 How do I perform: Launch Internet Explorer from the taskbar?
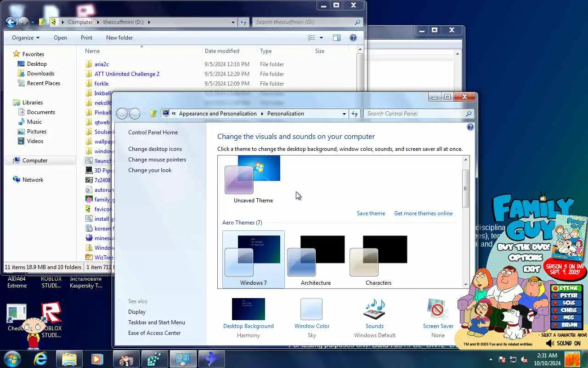point(40,359)
